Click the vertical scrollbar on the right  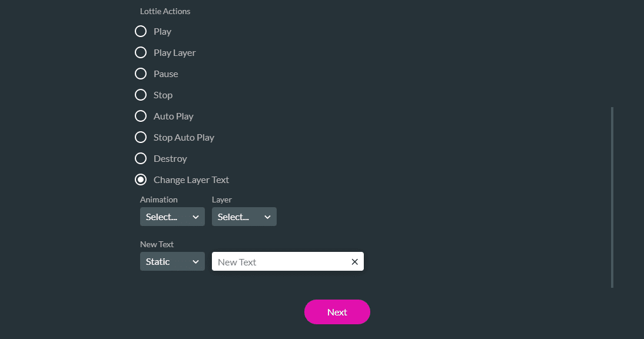[612, 197]
